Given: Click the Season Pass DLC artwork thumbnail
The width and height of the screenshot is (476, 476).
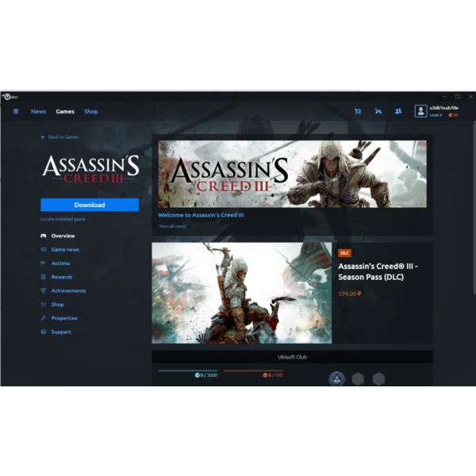Looking at the screenshot, I should pyautogui.click(x=242, y=293).
